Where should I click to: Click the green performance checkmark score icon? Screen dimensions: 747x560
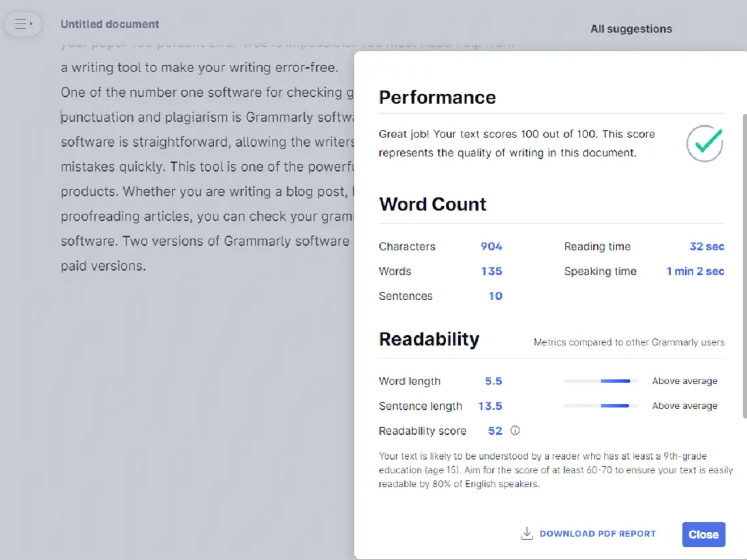coord(705,143)
